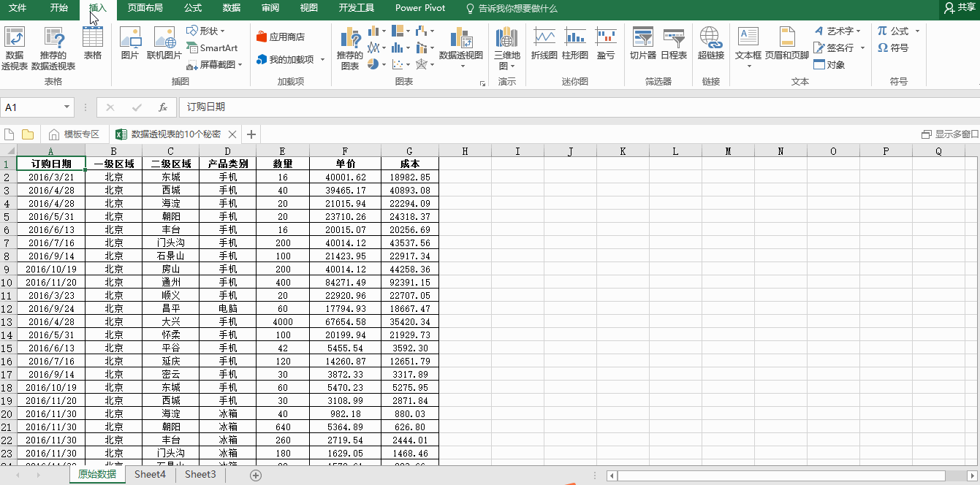Click the fx Insert Function icon
This screenshot has width=980, height=485.
pos(163,107)
